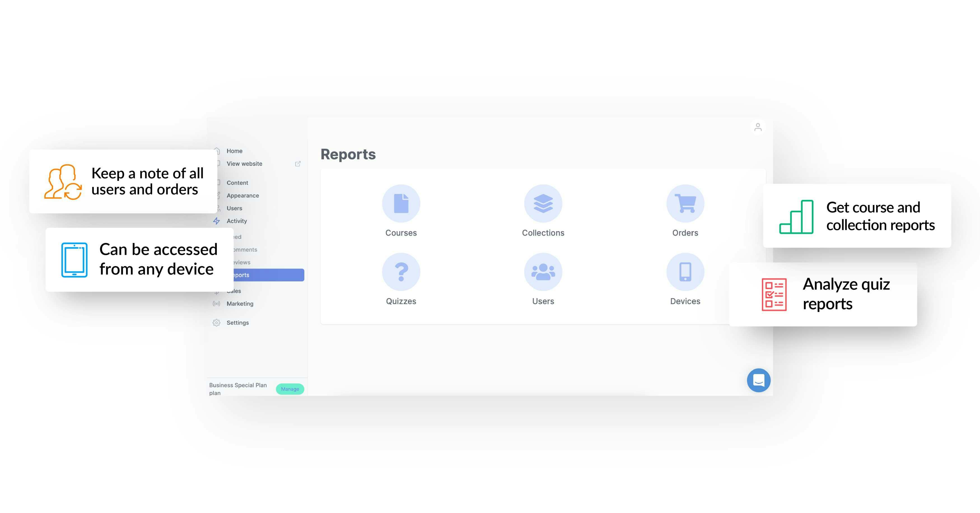Click the Business Special Plan text

pyautogui.click(x=238, y=385)
